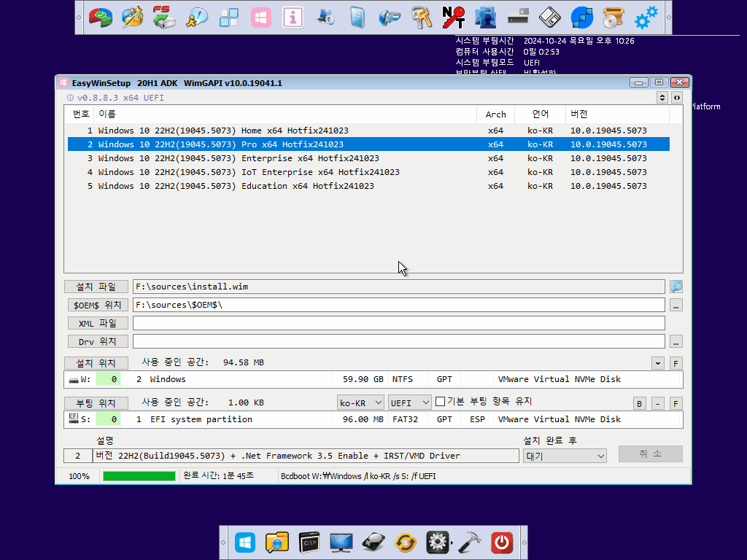Screen dimensions: 747x560
Task: Open the partition pie-chart tool in top toolbar
Action: pos(101,17)
